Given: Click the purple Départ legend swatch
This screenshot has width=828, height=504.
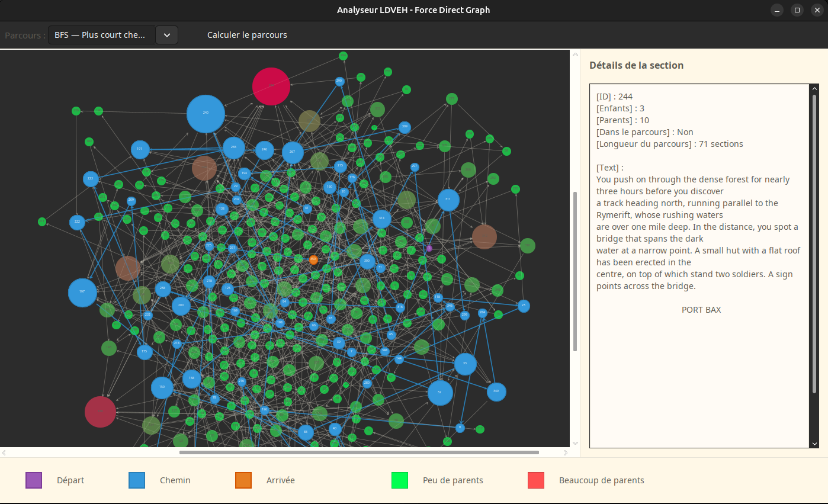Looking at the screenshot, I should [34, 480].
